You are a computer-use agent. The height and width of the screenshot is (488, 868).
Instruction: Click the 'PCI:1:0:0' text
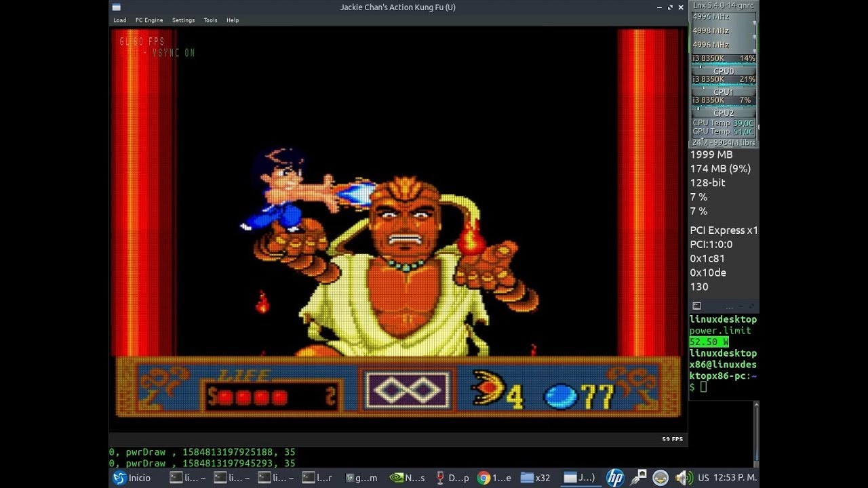(x=711, y=245)
